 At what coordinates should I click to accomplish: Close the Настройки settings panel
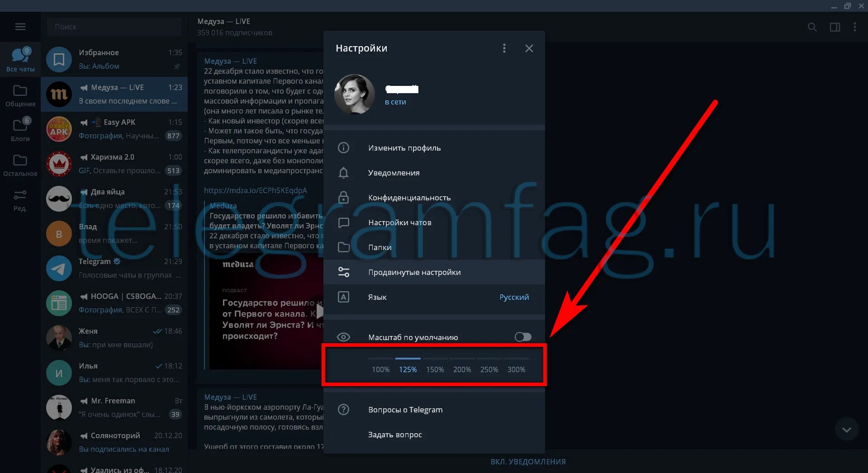coord(529,48)
